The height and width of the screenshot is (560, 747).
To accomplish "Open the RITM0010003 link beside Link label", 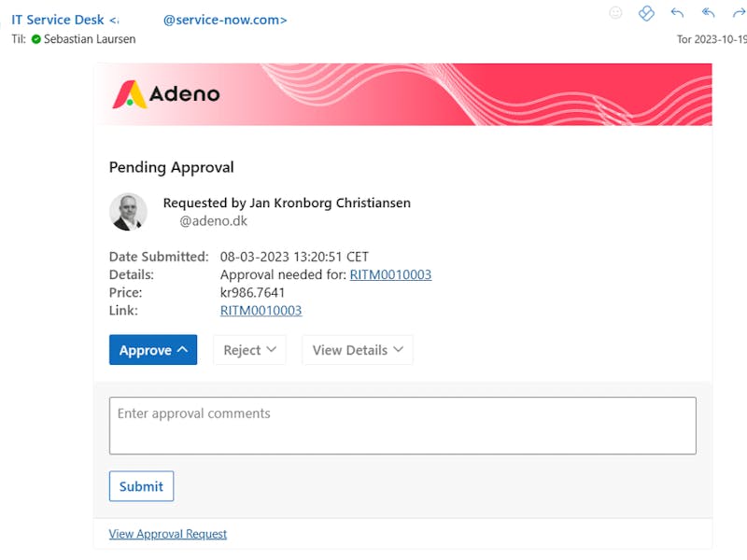I will (262, 310).
